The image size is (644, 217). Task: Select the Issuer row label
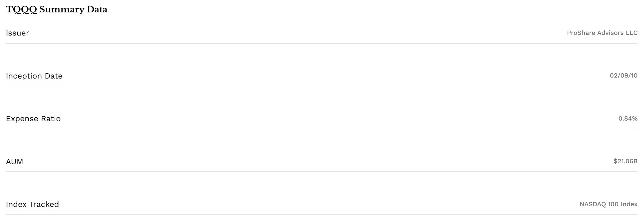[18, 33]
